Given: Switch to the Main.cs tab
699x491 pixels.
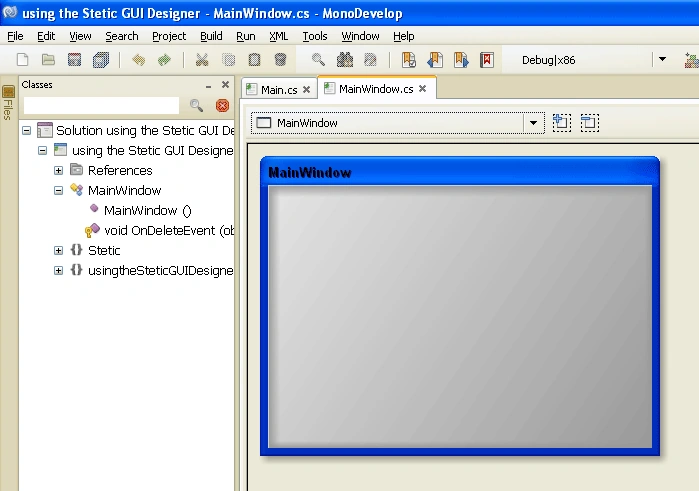Looking at the screenshot, I should (x=279, y=90).
